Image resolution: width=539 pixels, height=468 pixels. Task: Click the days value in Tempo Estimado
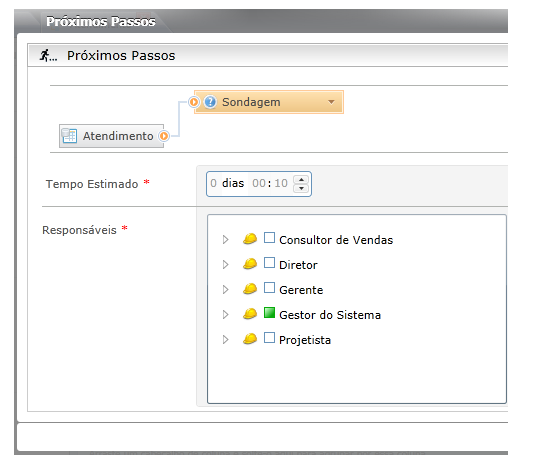[x=213, y=183]
